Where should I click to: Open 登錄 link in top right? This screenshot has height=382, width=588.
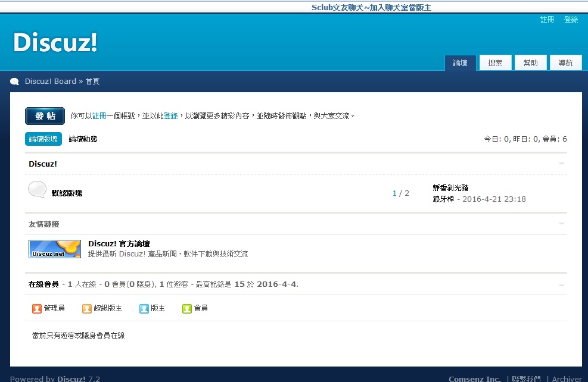(x=571, y=20)
